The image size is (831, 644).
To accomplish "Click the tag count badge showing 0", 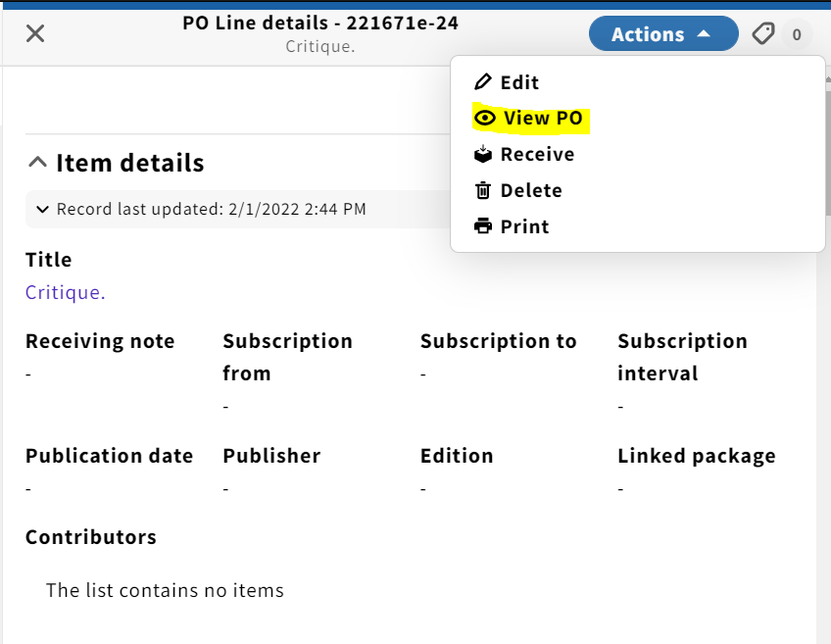I will point(796,34).
